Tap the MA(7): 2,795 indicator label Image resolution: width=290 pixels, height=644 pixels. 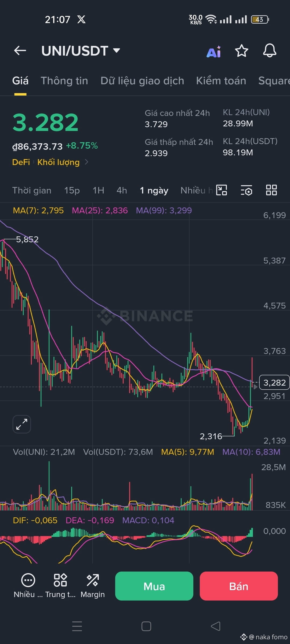click(x=38, y=210)
